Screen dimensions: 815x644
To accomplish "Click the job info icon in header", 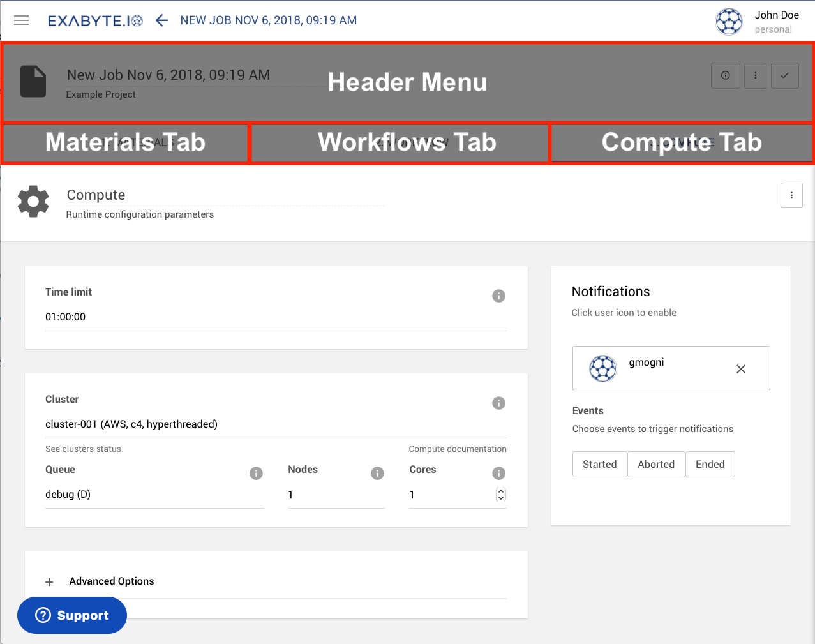I will click(725, 75).
